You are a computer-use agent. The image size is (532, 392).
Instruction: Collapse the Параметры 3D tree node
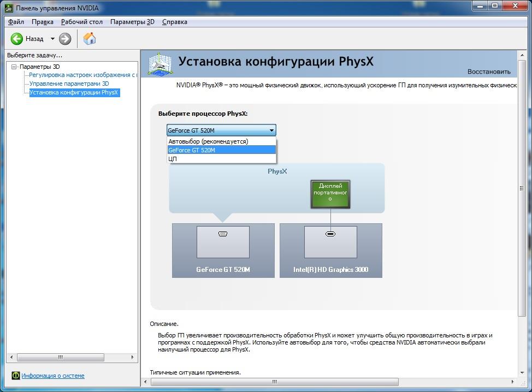[x=14, y=67]
